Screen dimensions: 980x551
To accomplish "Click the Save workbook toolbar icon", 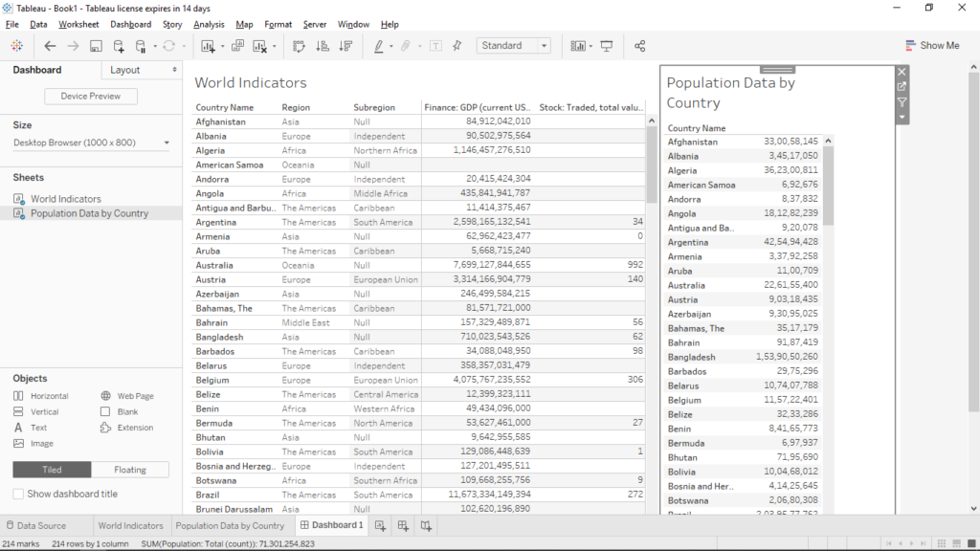I will pos(96,45).
